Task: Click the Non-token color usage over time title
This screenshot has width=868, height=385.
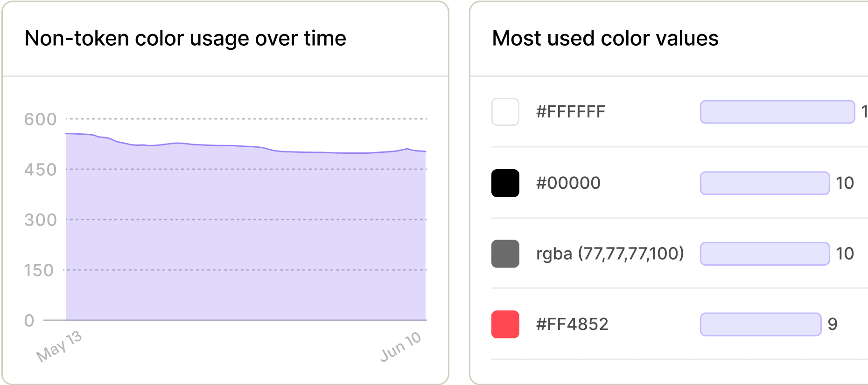Action: [185, 38]
